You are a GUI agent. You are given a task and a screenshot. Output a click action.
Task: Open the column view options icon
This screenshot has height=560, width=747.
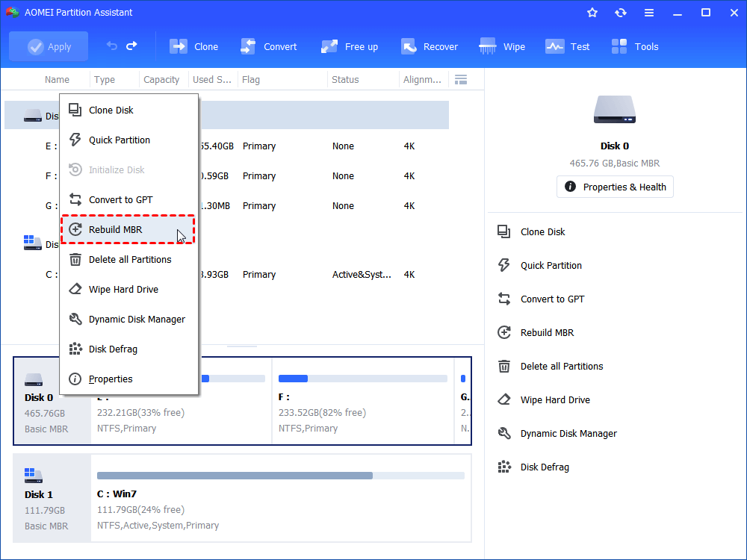click(x=461, y=80)
